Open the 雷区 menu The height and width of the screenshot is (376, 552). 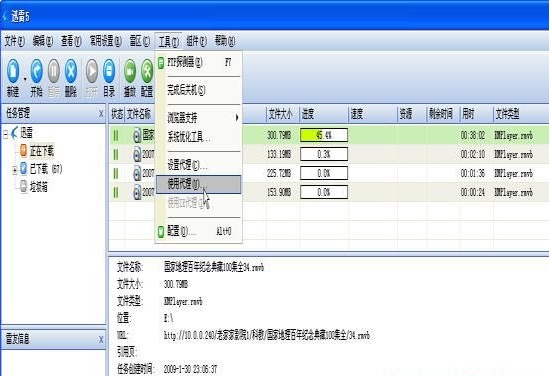coord(140,41)
